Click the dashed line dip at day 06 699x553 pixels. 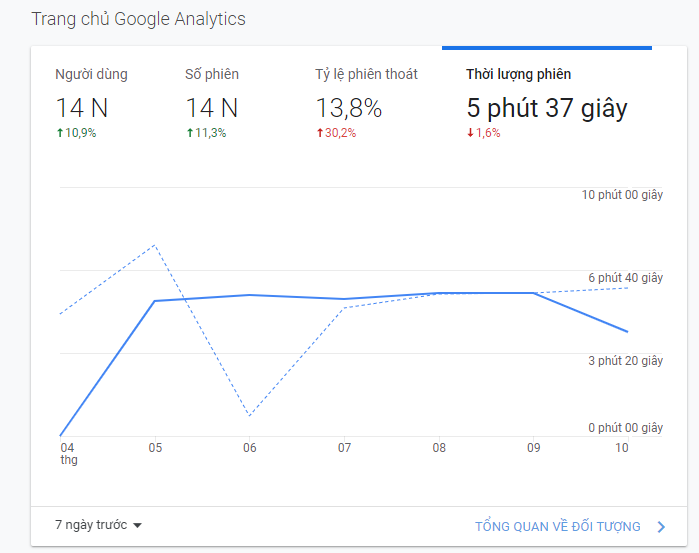coord(249,415)
